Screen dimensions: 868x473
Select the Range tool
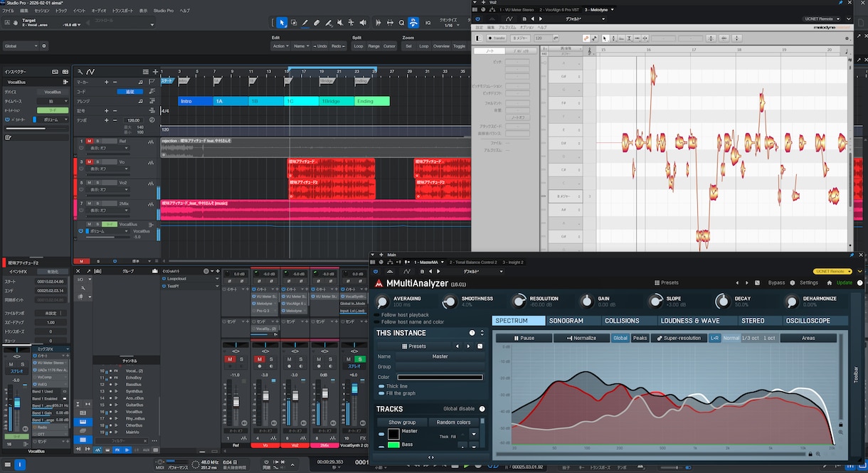294,23
